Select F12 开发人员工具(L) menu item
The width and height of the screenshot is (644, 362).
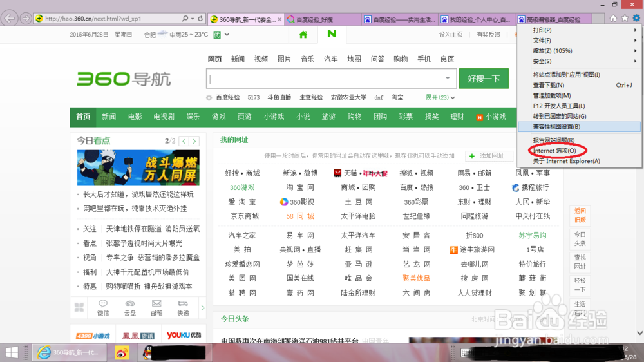(x=580, y=106)
